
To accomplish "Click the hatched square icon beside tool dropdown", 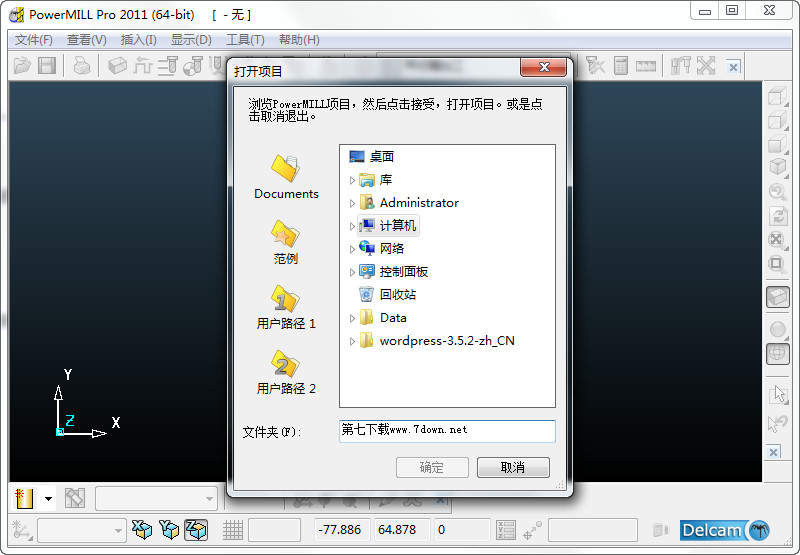I will (x=75, y=498).
